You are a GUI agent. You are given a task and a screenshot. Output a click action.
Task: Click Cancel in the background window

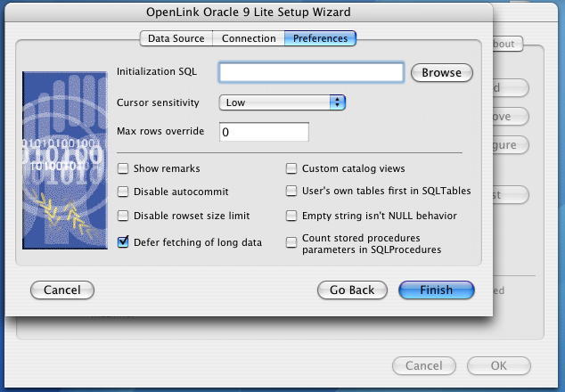pyautogui.click(x=424, y=365)
